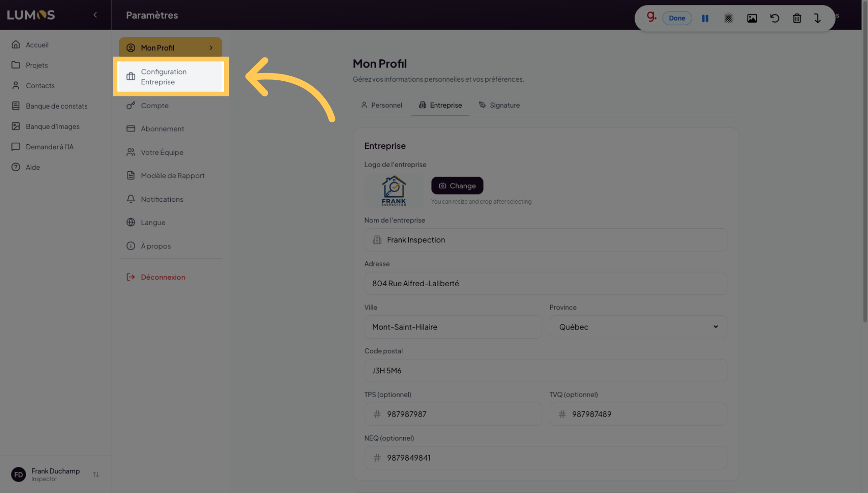Select Langue in the settings menu
The width and height of the screenshot is (868, 493).
pos(153,222)
